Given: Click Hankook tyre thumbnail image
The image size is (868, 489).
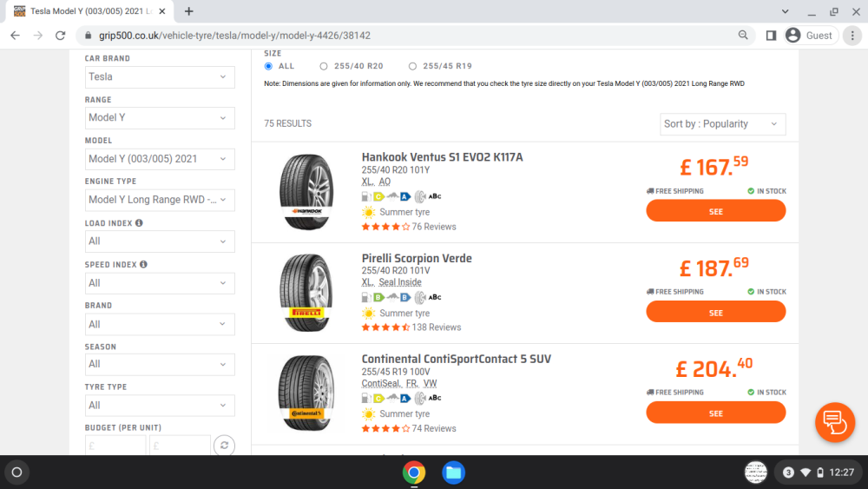Looking at the screenshot, I should point(306,192).
